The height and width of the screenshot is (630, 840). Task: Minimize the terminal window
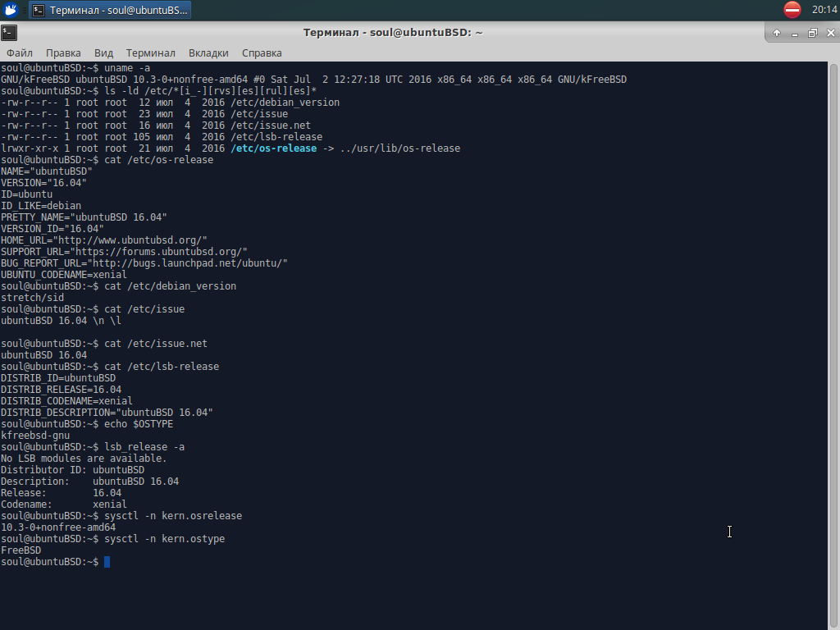794,34
